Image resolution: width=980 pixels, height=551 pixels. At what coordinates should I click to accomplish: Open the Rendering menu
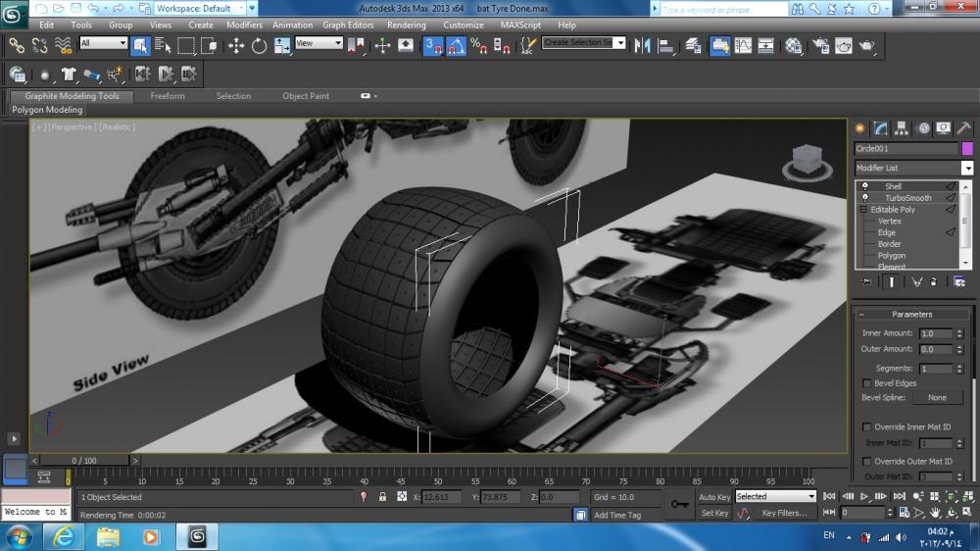coord(406,25)
